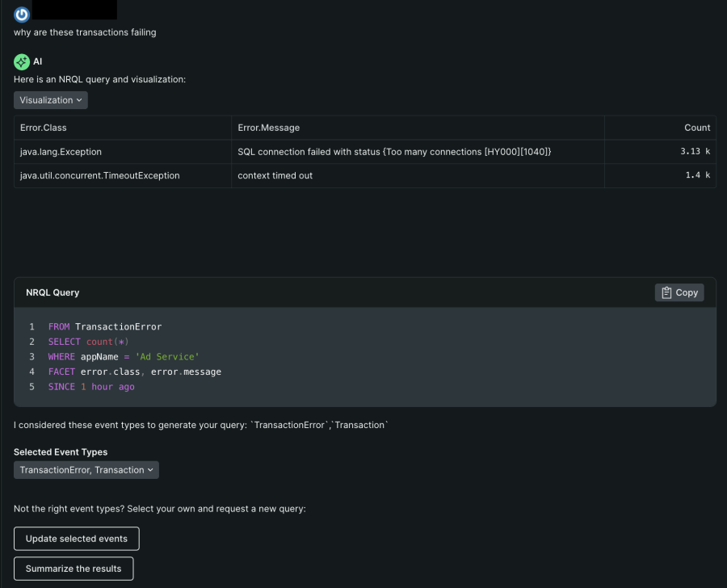Click the FROM TransactionError query line
This screenshot has width=727, height=588.
pos(105,327)
